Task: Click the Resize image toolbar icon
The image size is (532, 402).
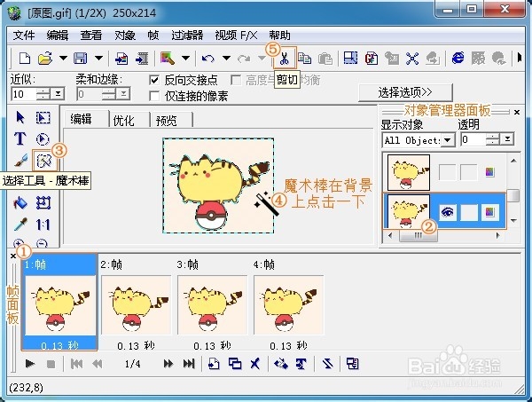Action: click(350, 59)
